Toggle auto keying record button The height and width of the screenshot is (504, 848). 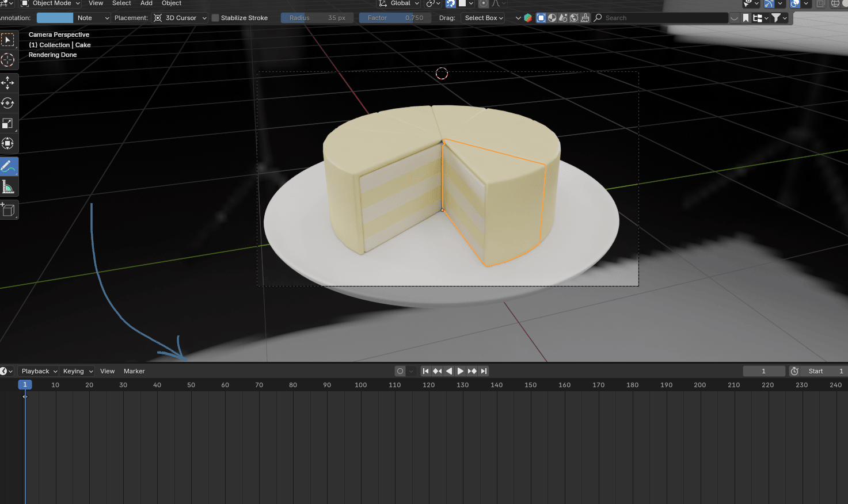[x=400, y=371]
